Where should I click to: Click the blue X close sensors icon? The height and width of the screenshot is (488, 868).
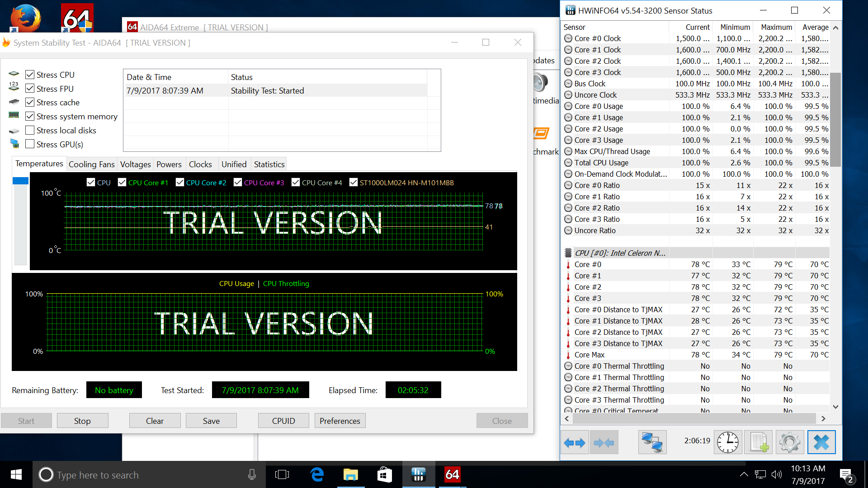point(821,442)
